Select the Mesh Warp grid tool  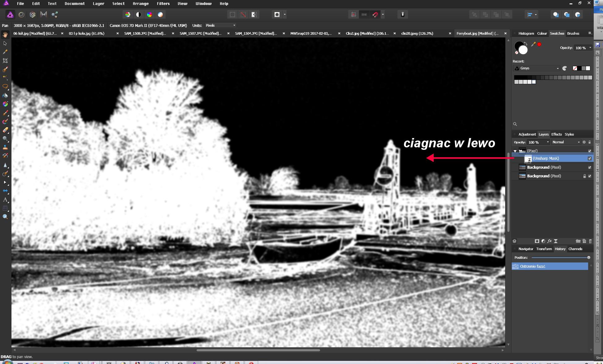coord(5,208)
